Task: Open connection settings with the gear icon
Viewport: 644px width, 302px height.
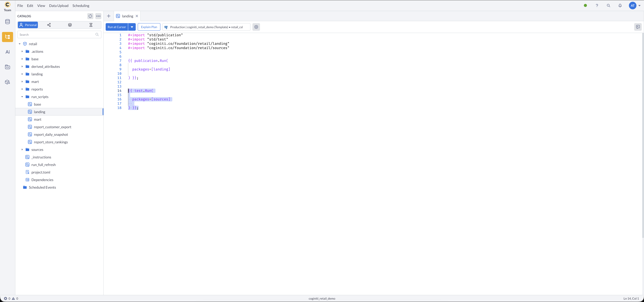Action: tap(256, 27)
